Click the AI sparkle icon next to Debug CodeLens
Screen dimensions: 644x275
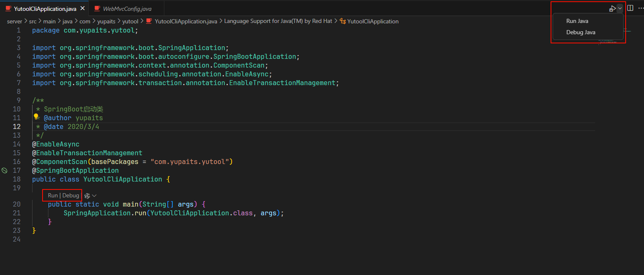87,195
